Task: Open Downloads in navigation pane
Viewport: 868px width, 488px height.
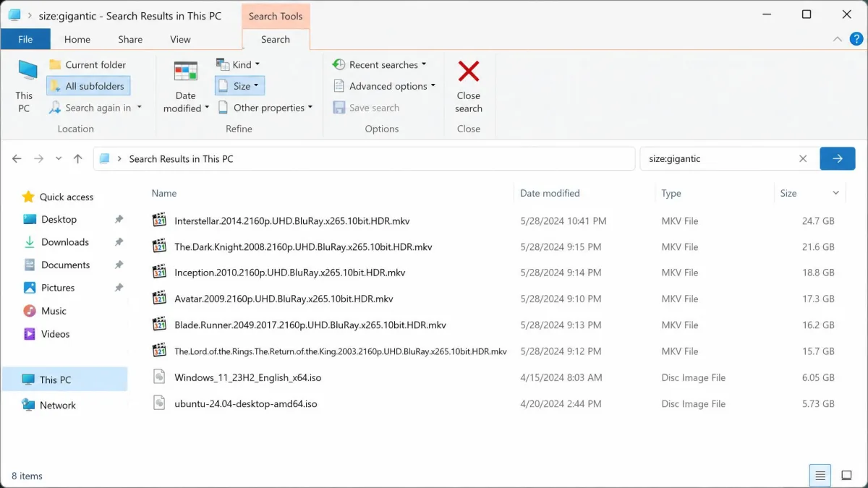Action: tap(56, 242)
